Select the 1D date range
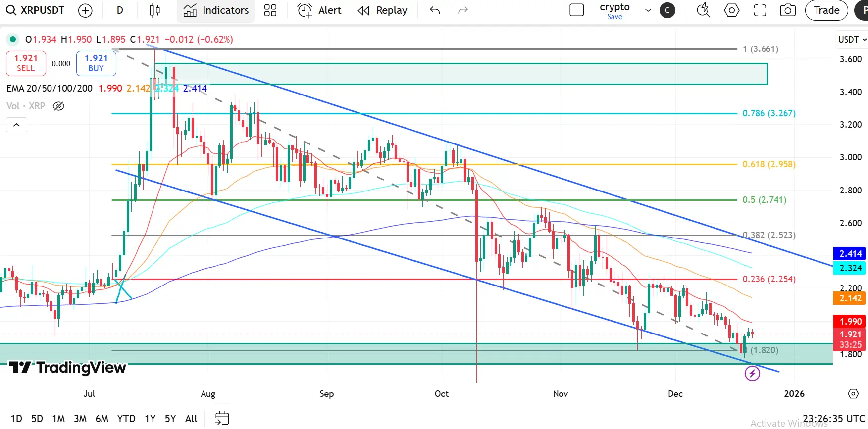 point(16,419)
